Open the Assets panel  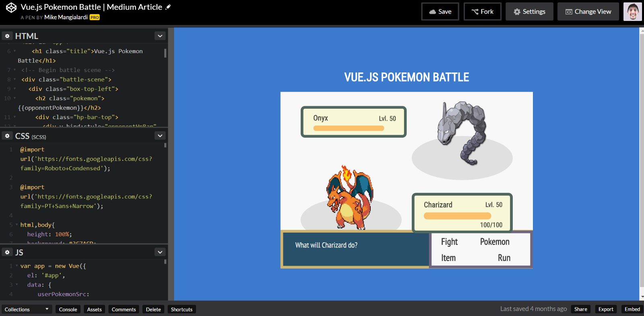[95, 309]
